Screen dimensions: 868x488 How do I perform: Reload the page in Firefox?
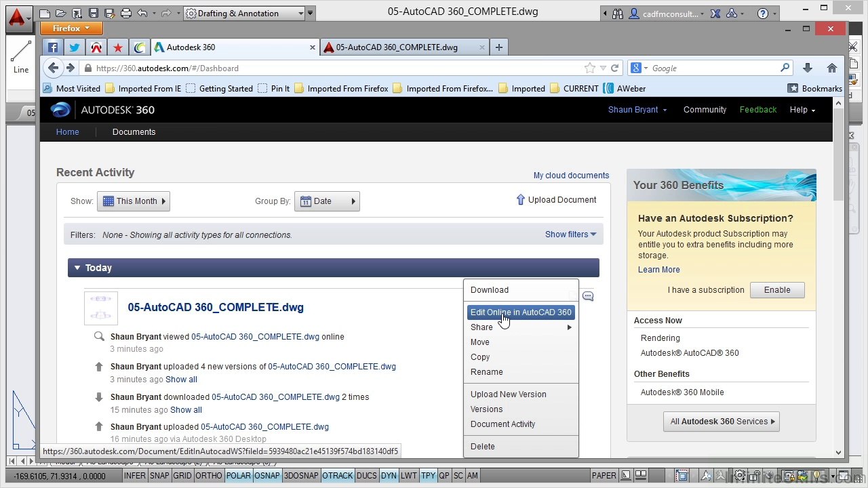click(614, 68)
